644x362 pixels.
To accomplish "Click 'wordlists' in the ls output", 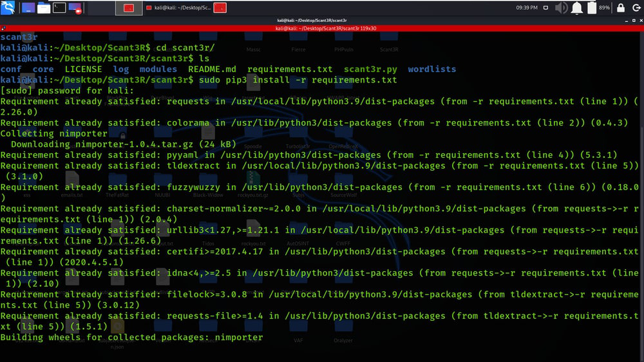I will tap(432, 69).
